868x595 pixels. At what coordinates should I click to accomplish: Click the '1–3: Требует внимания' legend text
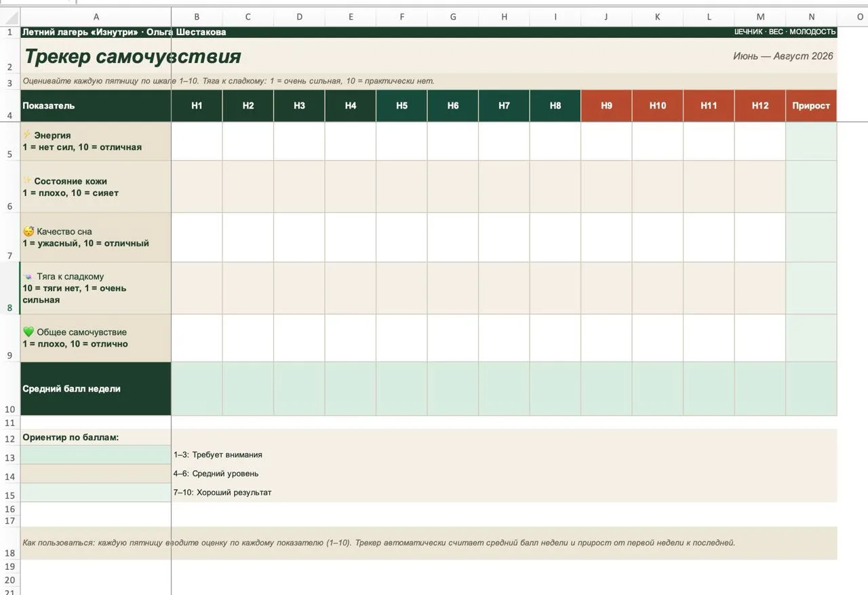pyautogui.click(x=218, y=455)
